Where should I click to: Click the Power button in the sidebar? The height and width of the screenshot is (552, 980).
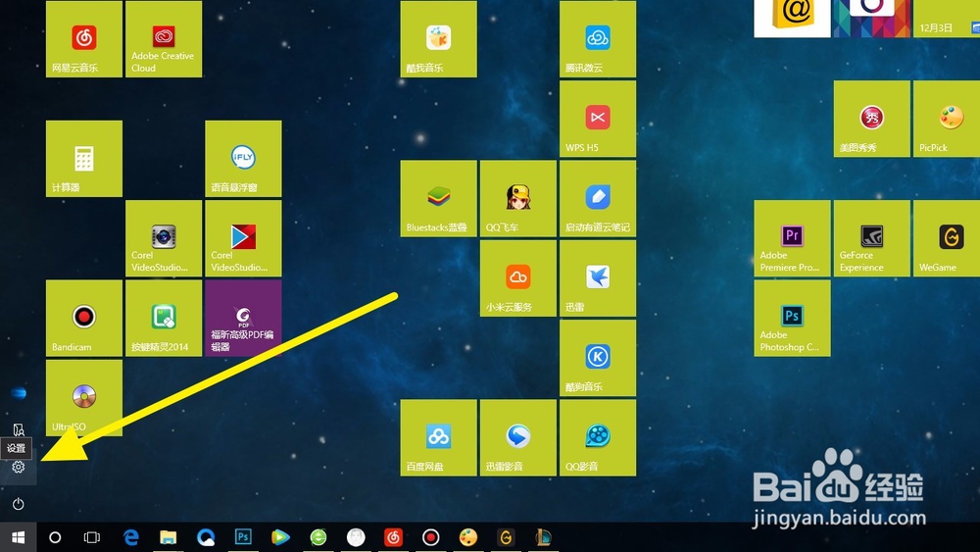click(x=18, y=504)
